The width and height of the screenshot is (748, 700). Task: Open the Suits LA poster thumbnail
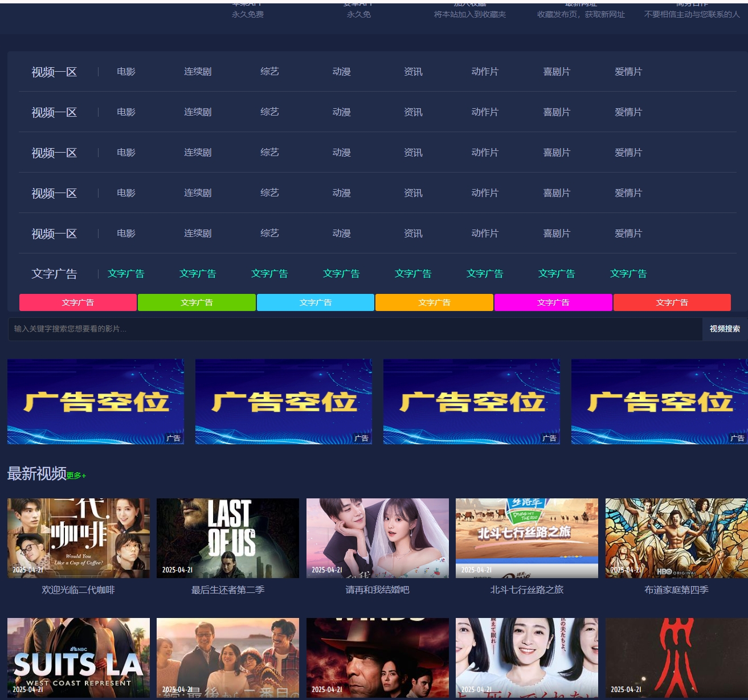click(x=79, y=657)
